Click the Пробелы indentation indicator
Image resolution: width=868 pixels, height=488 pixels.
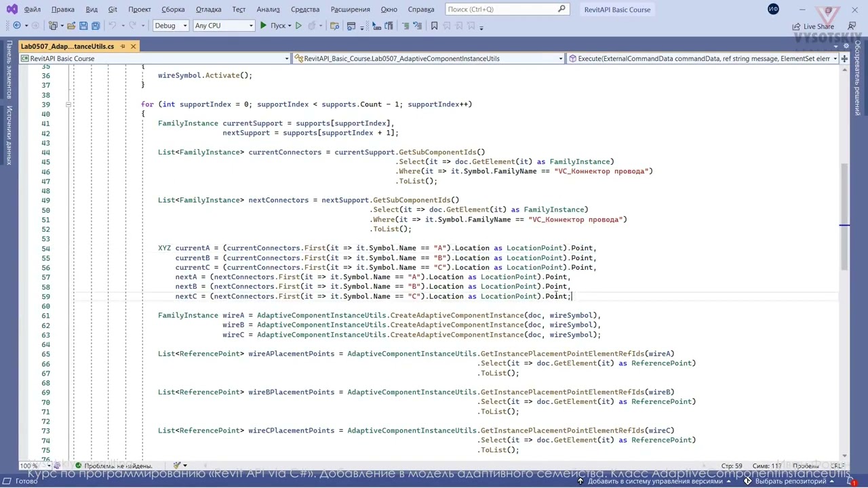pyautogui.click(x=806, y=466)
